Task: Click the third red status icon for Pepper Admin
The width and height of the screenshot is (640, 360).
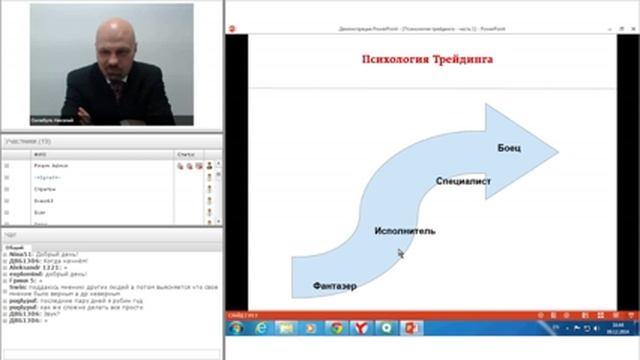Action: coord(199,166)
